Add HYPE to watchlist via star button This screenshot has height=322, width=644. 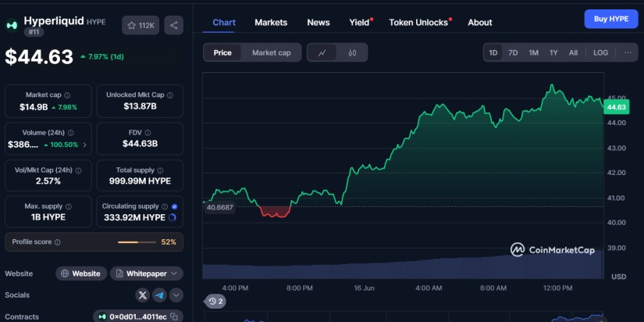click(141, 26)
